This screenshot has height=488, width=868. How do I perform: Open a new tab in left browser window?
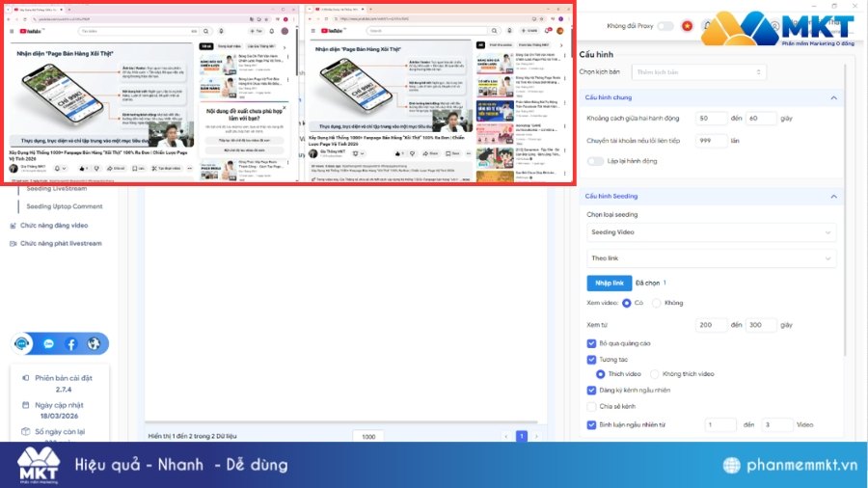pos(68,10)
